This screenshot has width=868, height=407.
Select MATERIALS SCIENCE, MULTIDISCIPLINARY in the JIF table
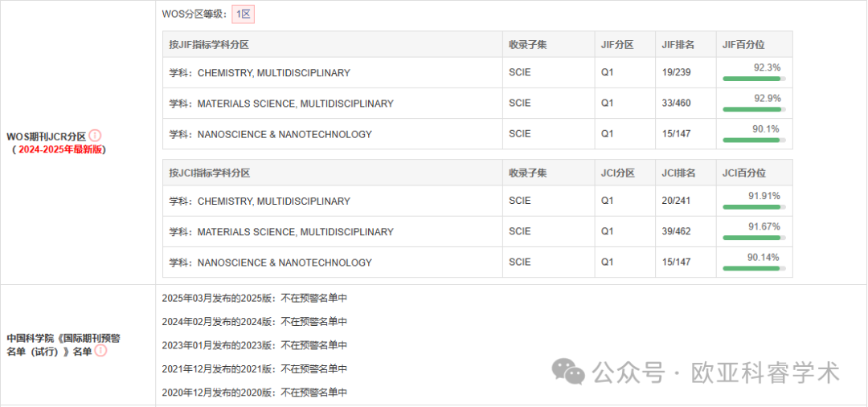295,104
